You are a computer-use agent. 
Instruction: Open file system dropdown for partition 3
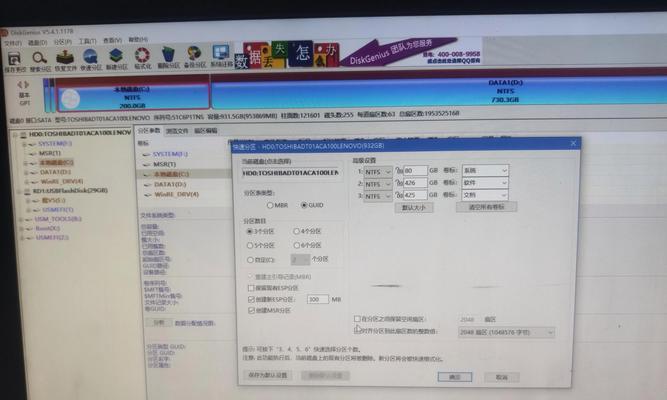[x=378, y=196]
